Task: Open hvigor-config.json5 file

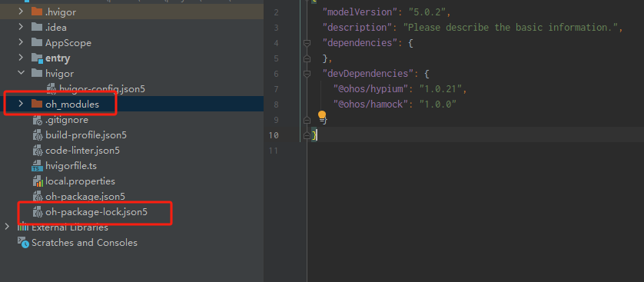Action: (102, 88)
